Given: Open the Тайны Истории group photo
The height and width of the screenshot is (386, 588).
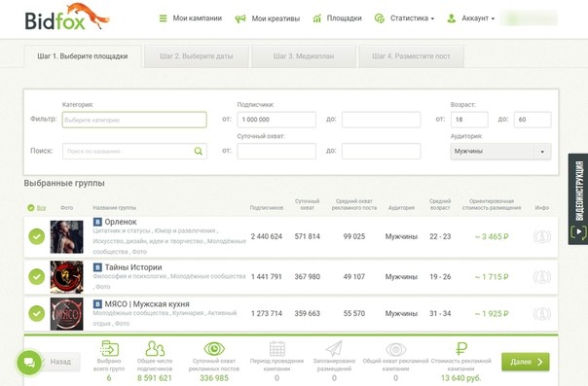Looking at the screenshot, I should [67, 277].
